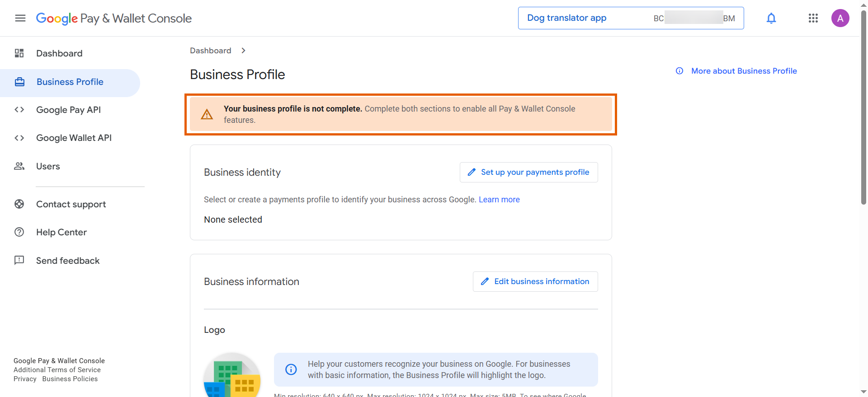Click pencil icon on Edit business information
Viewport: 868px width, 397px height.
(x=485, y=281)
